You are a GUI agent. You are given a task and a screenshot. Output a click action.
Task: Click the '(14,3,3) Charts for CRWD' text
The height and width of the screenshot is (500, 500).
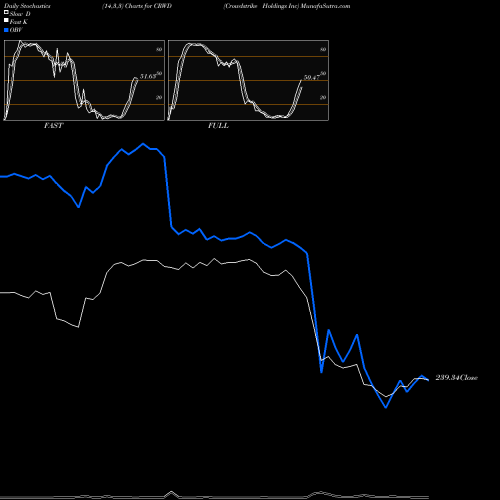pos(137,6)
